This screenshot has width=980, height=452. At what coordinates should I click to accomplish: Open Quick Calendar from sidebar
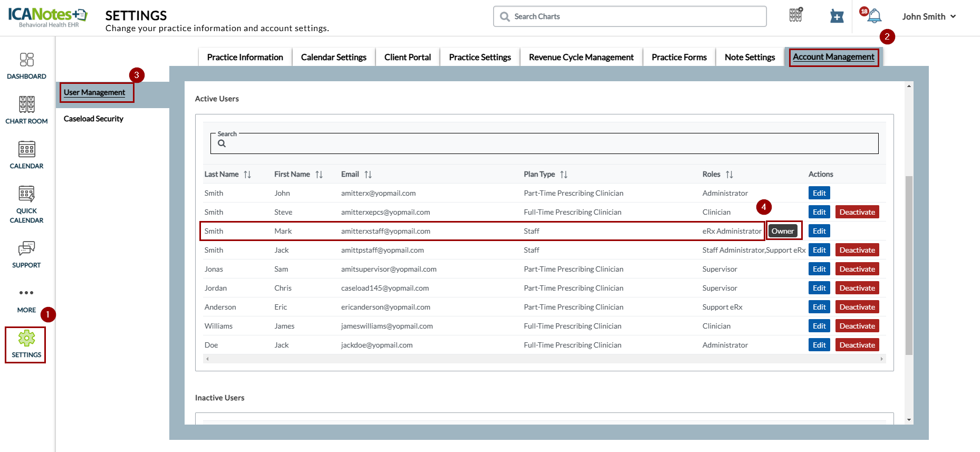pos(26,204)
